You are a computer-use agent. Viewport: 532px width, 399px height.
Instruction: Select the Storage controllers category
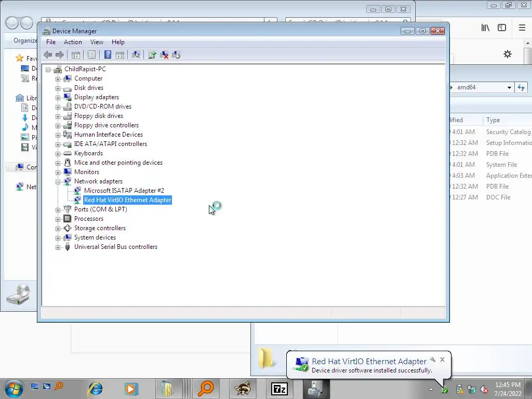[x=100, y=228]
